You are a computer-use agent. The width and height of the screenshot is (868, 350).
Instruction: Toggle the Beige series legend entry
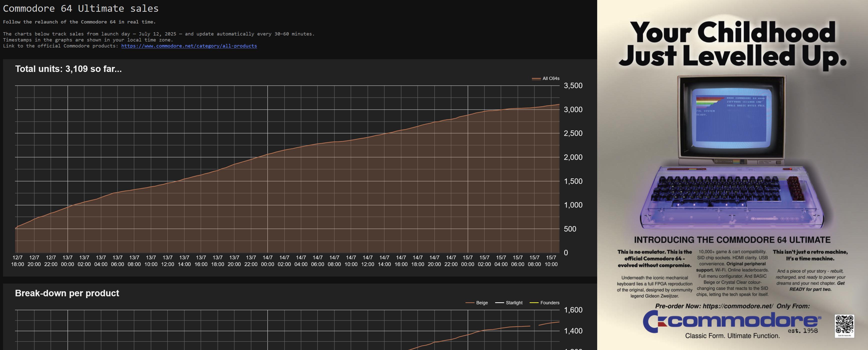(x=476, y=303)
